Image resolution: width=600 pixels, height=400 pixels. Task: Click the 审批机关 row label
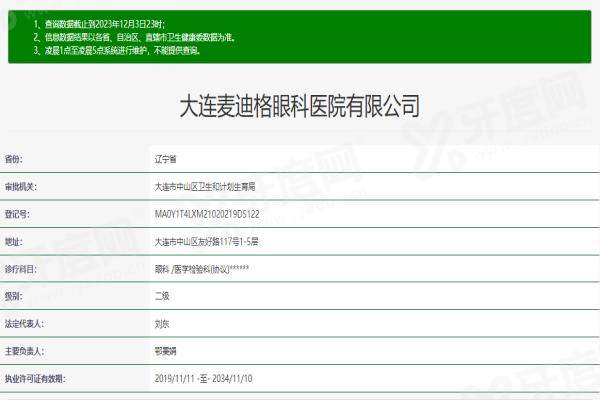tap(20, 186)
